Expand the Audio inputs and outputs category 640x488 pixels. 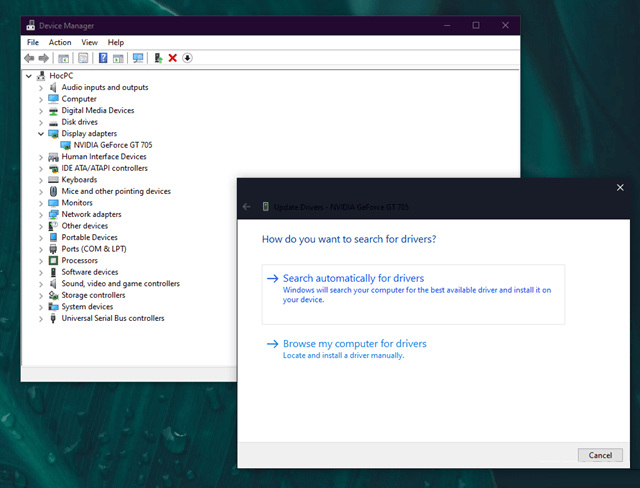tap(41, 88)
